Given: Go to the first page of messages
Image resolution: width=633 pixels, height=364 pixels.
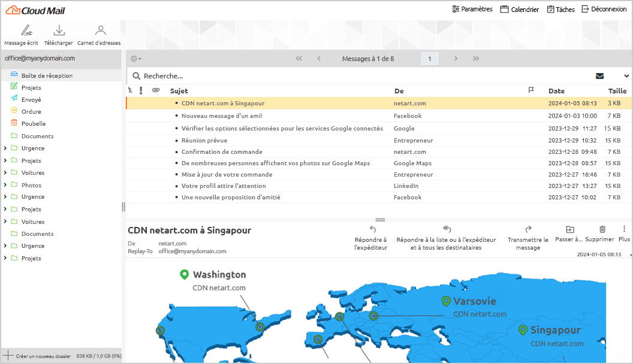Looking at the screenshot, I should click(299, 59).
